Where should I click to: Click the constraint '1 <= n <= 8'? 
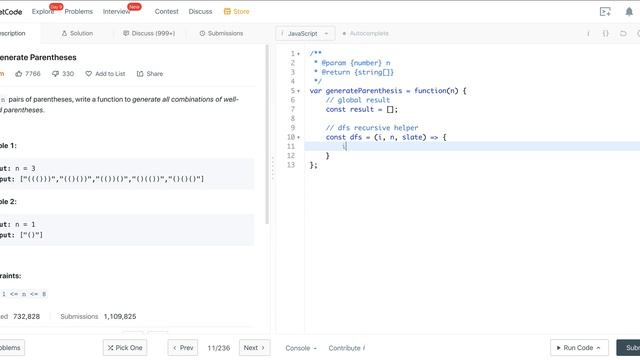pyautogui.click(x=24, y=294)
